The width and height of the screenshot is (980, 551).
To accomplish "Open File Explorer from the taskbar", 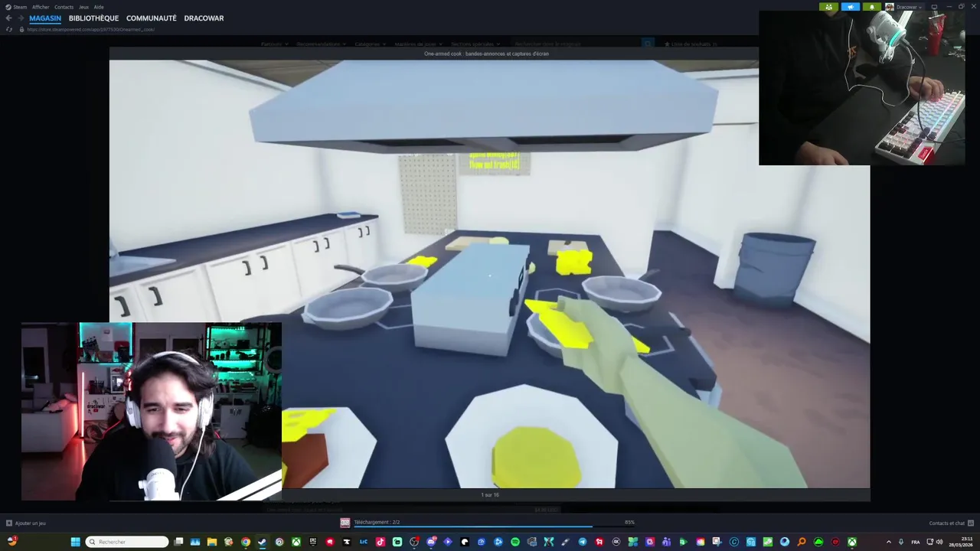I will click(x=212, y=542).
